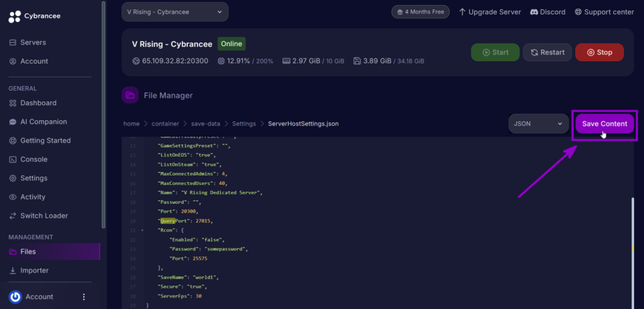The width and height of the screenshot is (644, 309).
Task: Open the AI Companion page
Action: tap(38, 122)
